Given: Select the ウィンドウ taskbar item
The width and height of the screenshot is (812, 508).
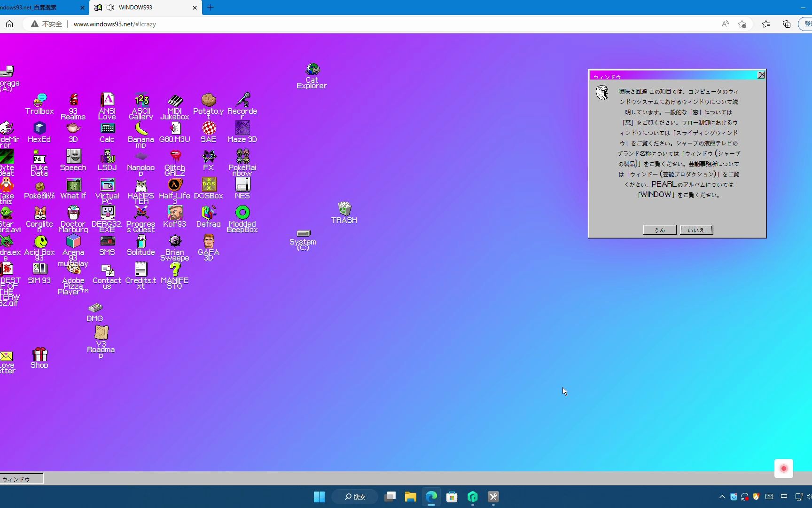Looking at the screenshot, I should 22,479.
